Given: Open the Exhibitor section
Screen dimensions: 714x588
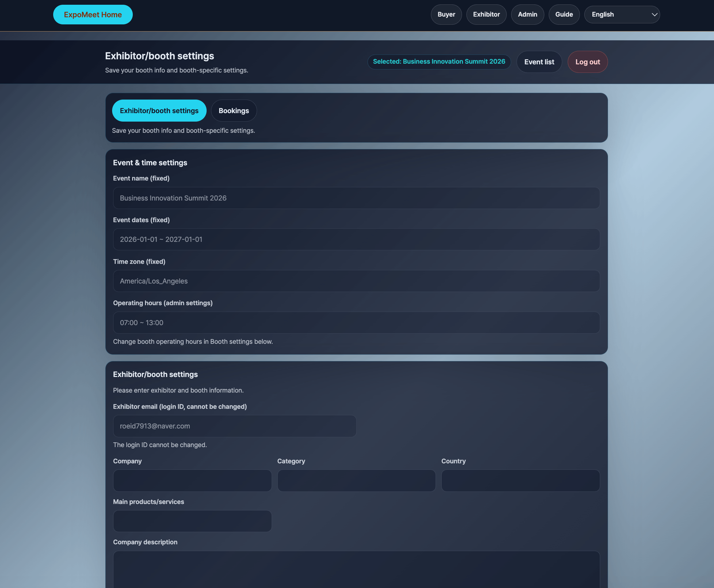Looking at the screenshot, I should (486, 14).
